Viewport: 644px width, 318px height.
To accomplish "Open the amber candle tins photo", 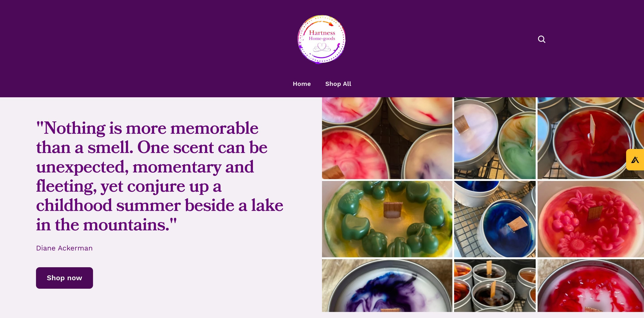I will [x=495, y=285].
